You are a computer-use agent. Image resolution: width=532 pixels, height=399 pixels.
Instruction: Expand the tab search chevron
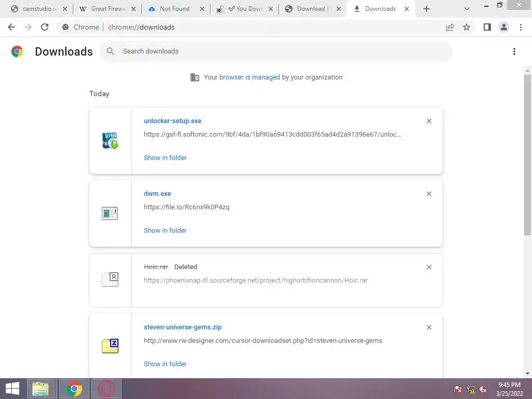click(467, 9)
